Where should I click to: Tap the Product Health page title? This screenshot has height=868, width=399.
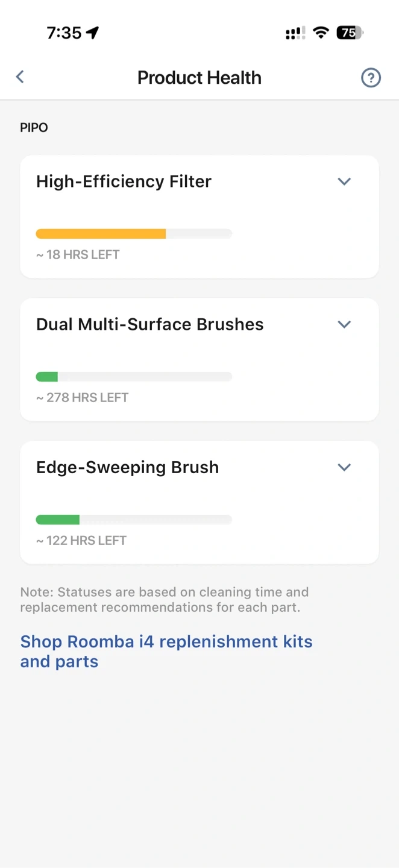tap(199, 78)
